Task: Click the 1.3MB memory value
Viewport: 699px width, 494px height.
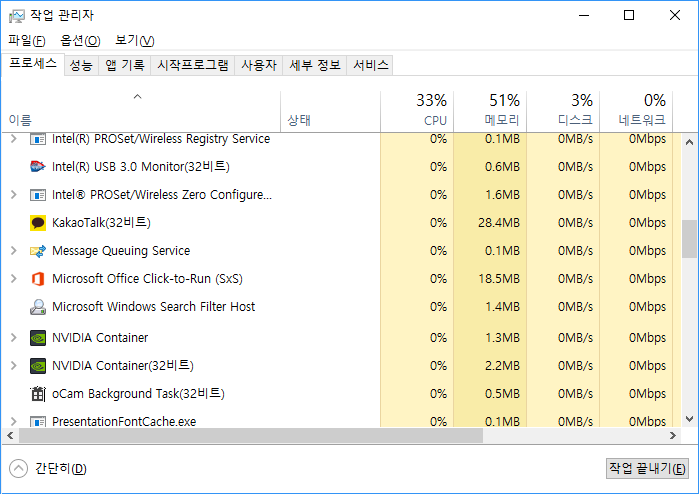Action: (502, 338)
